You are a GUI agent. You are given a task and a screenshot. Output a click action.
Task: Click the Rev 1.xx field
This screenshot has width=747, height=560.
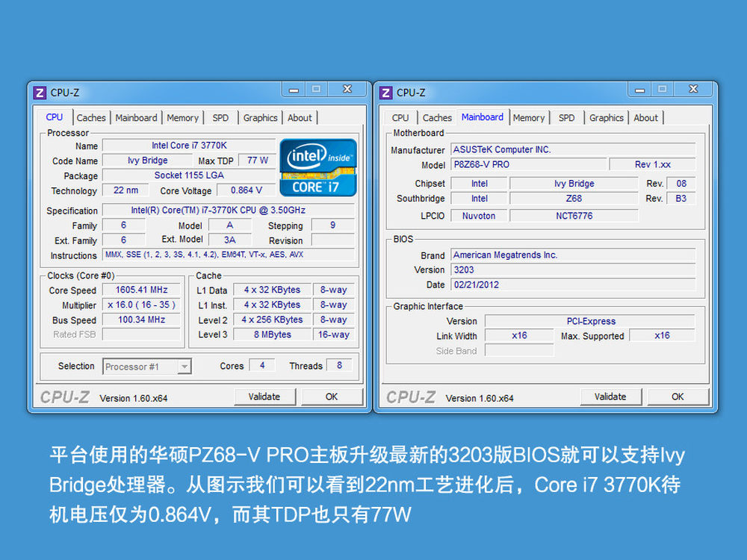pos(652,165)
